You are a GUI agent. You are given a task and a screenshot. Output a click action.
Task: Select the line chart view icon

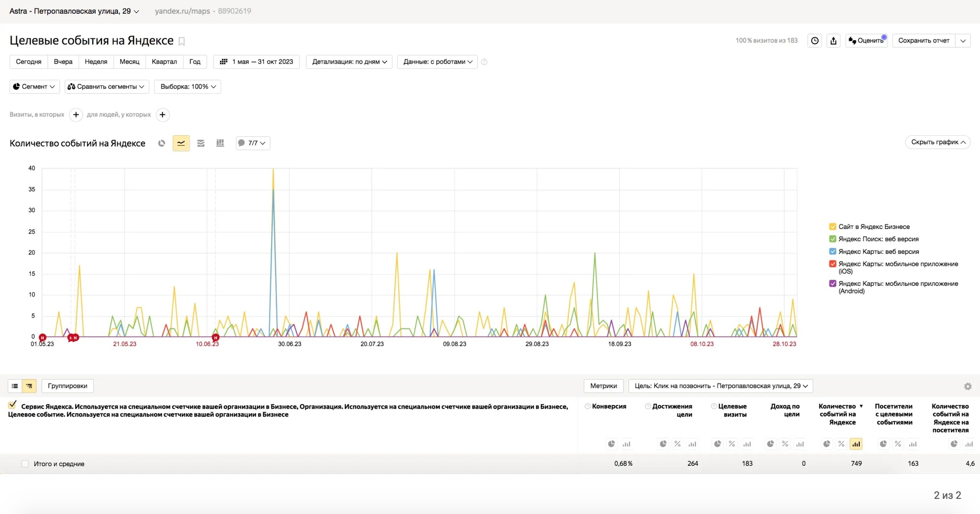click(x=181, y=143)
